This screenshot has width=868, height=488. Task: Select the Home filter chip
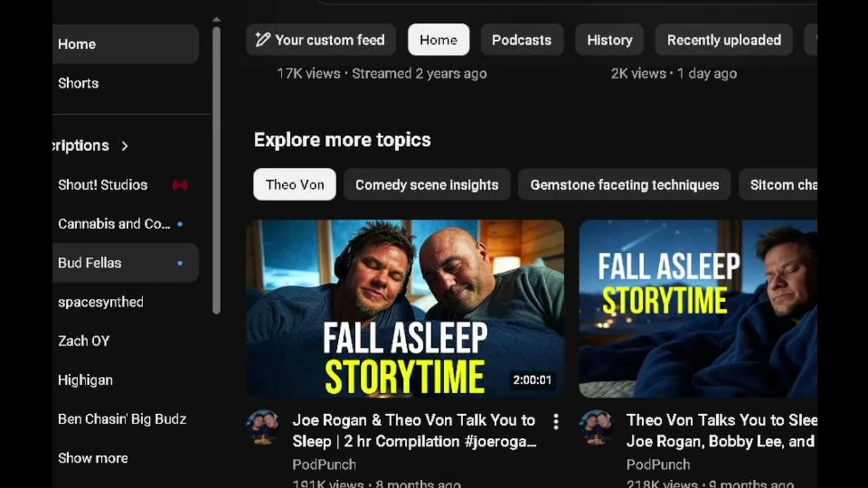(439, 40)
